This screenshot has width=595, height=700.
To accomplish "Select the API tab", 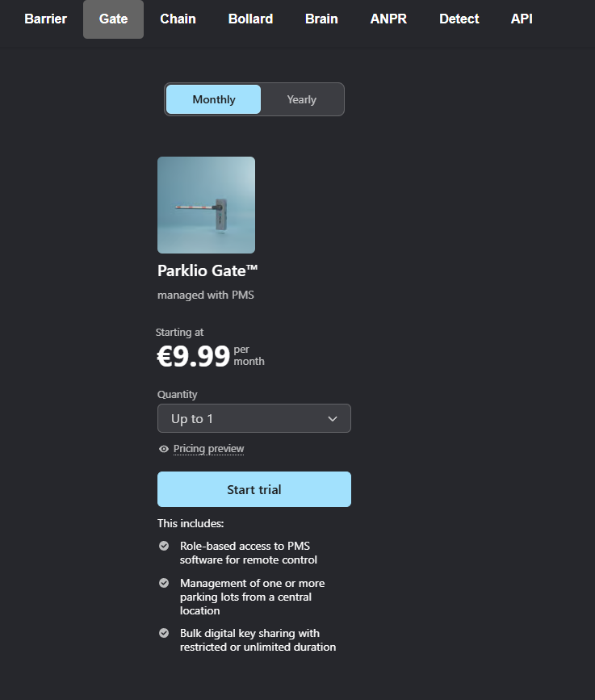I will 522,19.
